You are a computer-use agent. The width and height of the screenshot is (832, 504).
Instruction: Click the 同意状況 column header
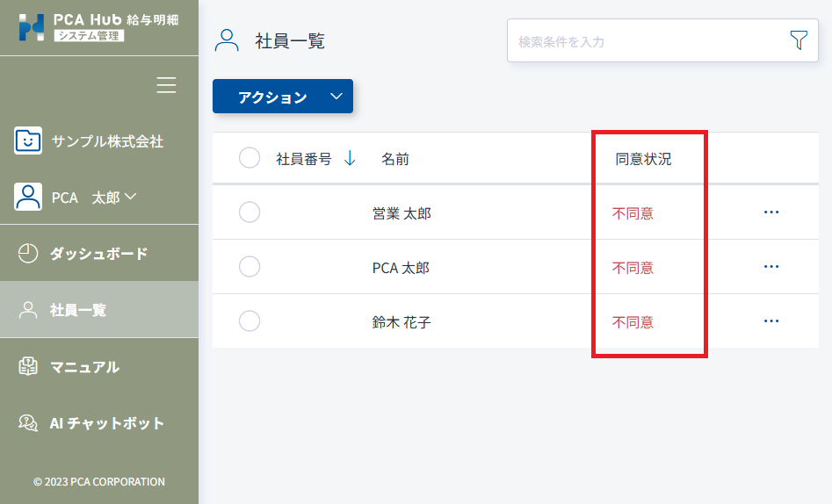pos(643,159)
